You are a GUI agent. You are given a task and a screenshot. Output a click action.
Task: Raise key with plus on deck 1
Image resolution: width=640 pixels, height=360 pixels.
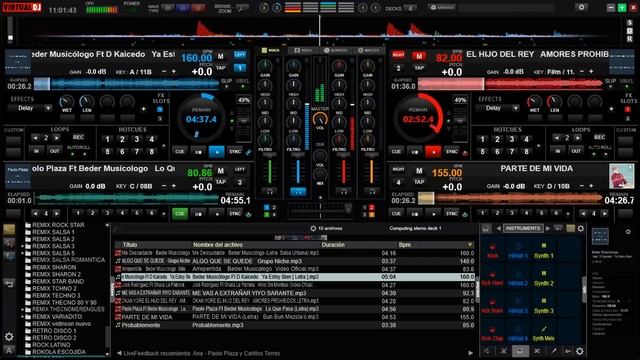coord(174,71)
